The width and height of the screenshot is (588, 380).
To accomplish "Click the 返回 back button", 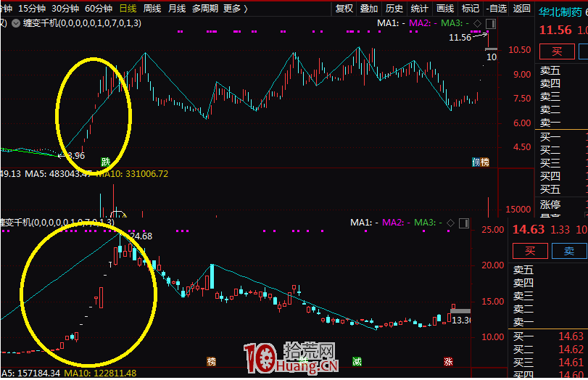I will (521, 8).
